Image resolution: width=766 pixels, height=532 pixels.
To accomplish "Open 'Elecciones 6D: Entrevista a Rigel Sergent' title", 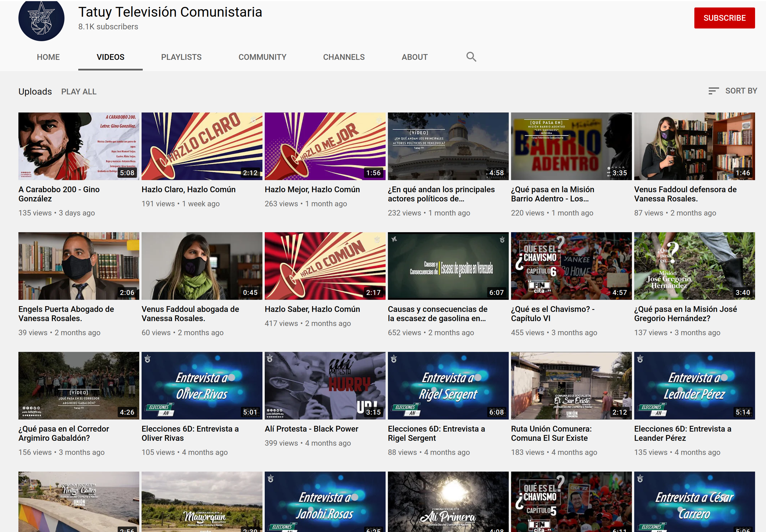I will click(436, 433).
